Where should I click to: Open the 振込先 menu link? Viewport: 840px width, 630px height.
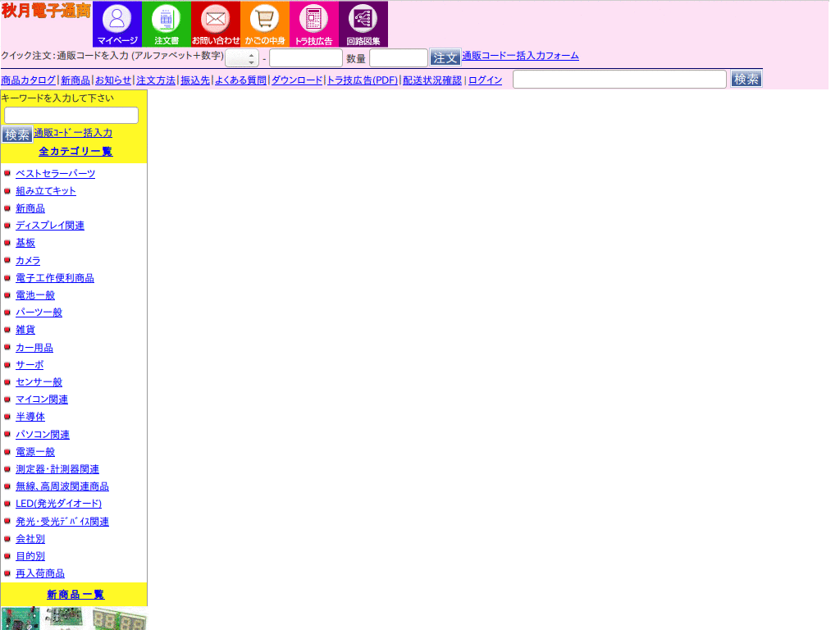(195, 80)
